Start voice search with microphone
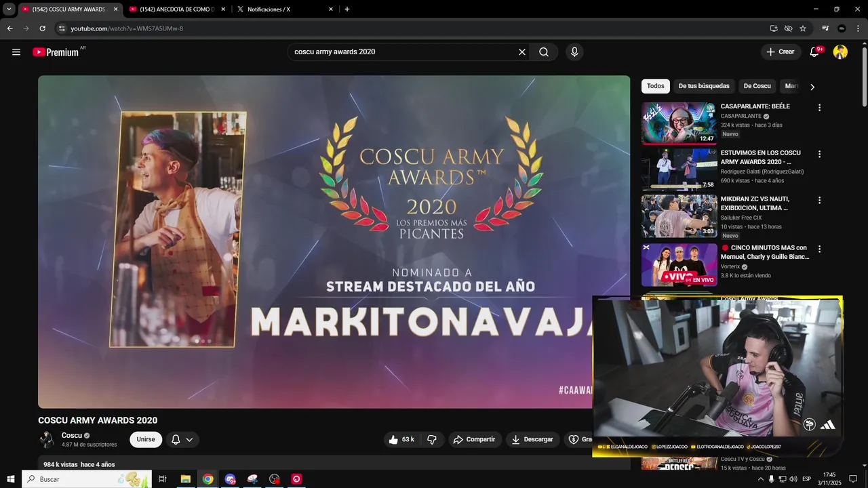 point(574,52)
